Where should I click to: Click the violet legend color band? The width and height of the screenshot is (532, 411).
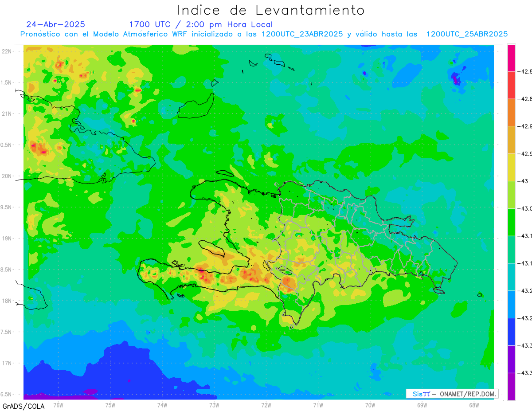pos(511,359)
